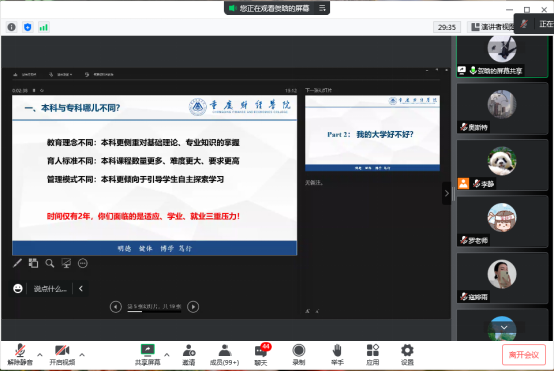Image resolution: width=554 pixels, height=371 pixels.
Task: Expand video options arrow beside camera
Action: tap(82, 354)
